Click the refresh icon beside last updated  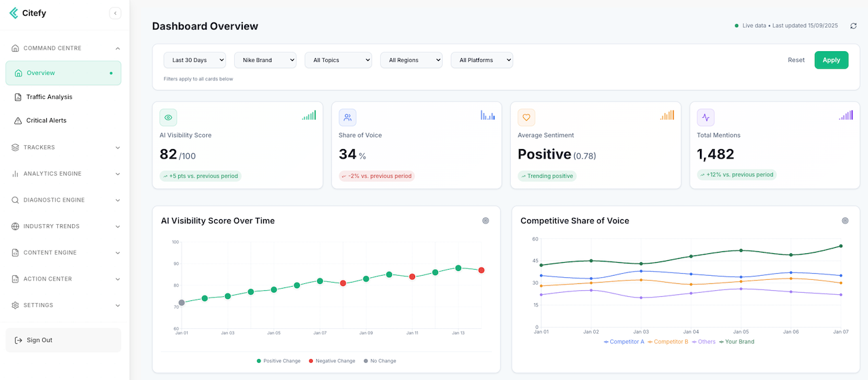(x=853, y=26)
